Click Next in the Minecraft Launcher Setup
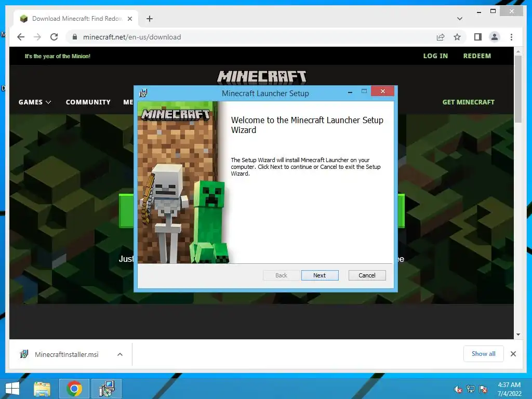 (x=320, y=275)
